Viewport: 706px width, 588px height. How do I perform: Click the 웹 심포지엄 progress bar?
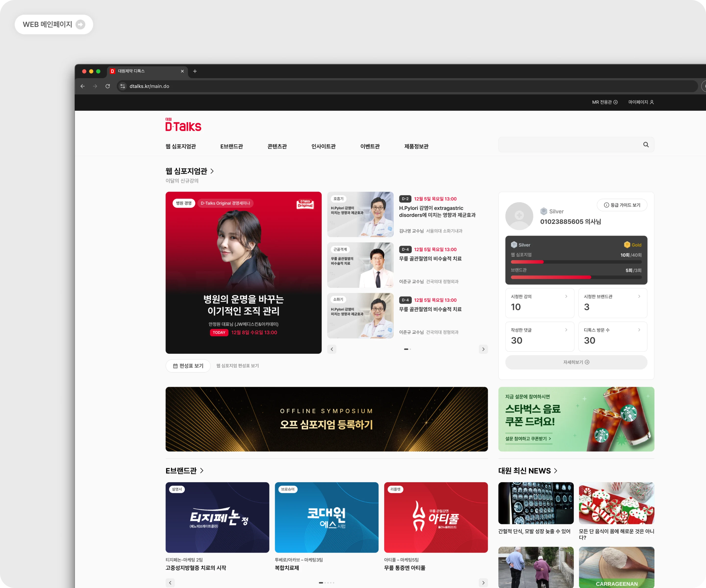click(576, 262)
